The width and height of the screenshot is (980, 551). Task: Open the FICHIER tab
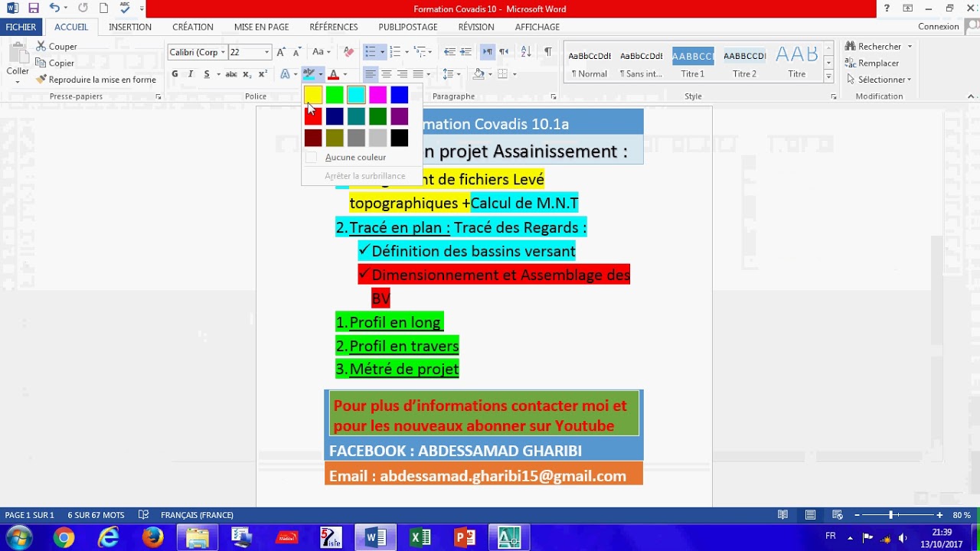(21, 27)
